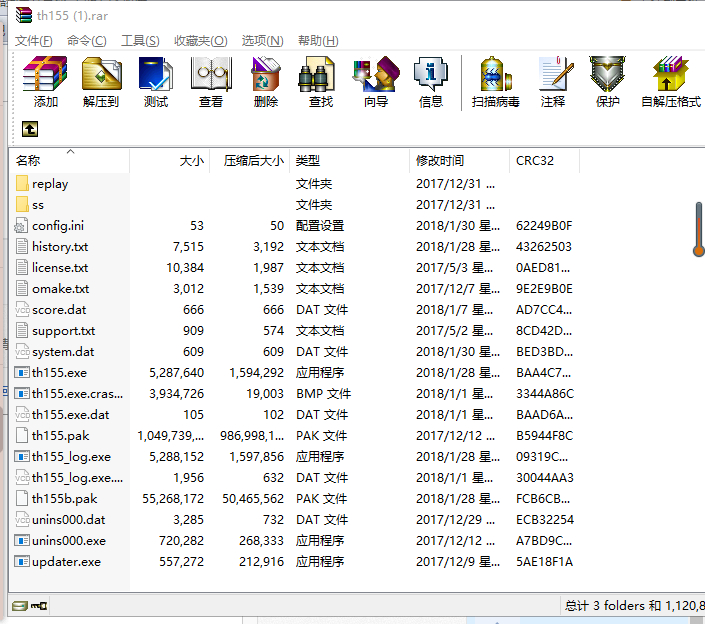Image resolution: width=705 pixels, height=624 pixels.
Task: Click the history.txt document icon
Action: click(22, 246)
